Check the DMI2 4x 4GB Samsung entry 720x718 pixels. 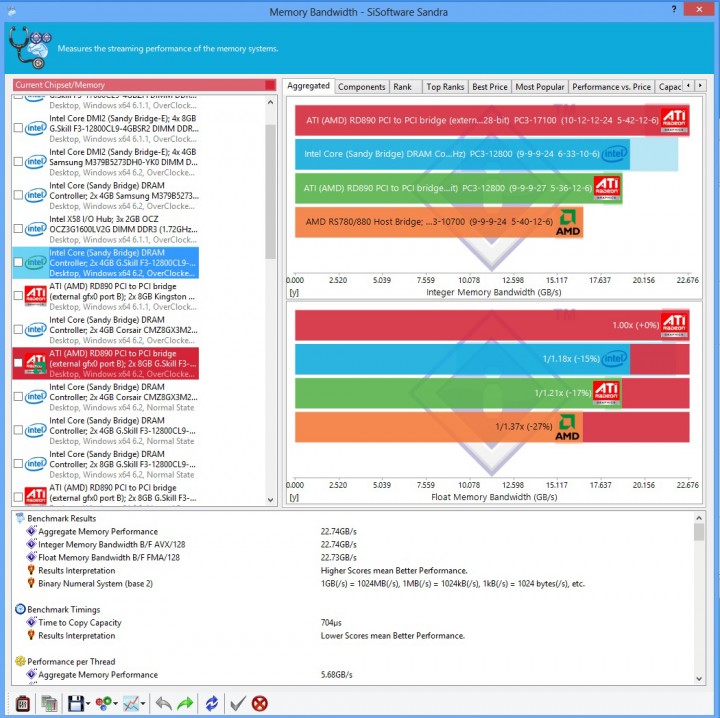pyautogui.click(x=18, y=162)
